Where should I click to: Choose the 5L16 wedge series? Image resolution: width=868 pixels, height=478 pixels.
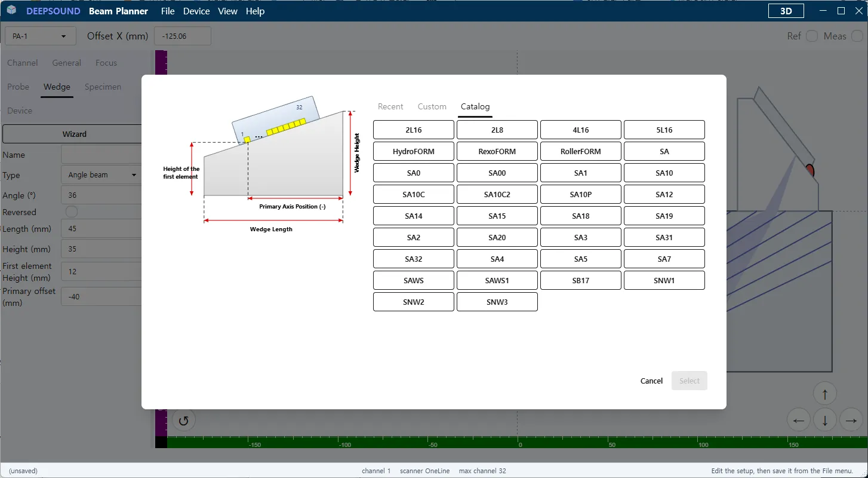pyautogui.click(x=664, y=130)
